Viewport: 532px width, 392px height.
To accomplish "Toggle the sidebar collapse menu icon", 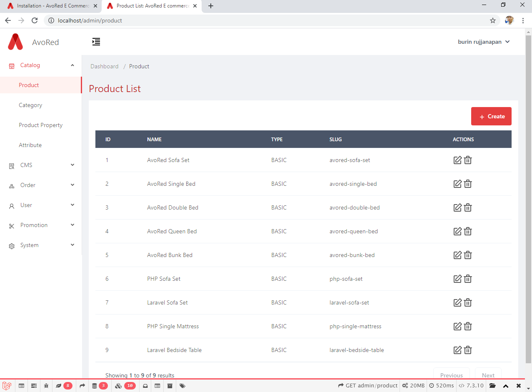I will coord(96,42).
